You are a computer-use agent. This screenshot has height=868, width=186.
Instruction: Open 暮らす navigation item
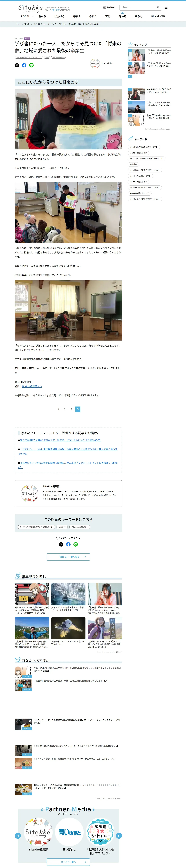(x=77, y=16)
